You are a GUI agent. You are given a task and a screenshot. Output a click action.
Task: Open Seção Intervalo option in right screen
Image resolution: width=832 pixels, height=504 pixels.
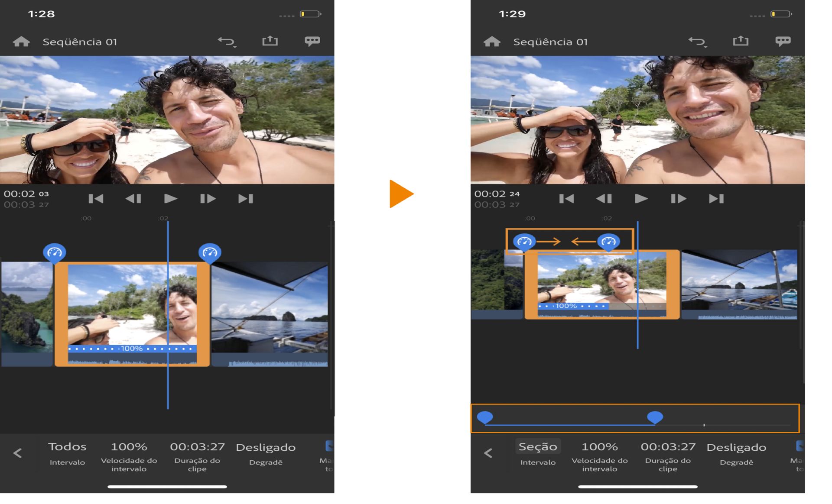click(x=538, y=453)
